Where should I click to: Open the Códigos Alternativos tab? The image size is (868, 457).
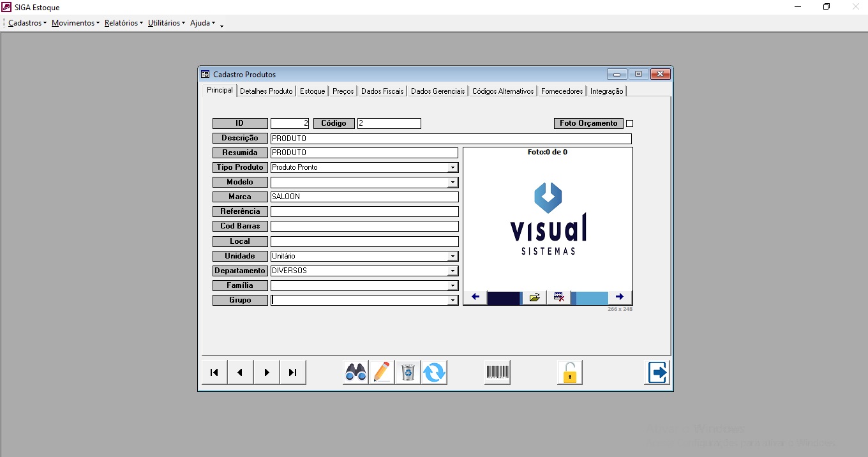503,91
